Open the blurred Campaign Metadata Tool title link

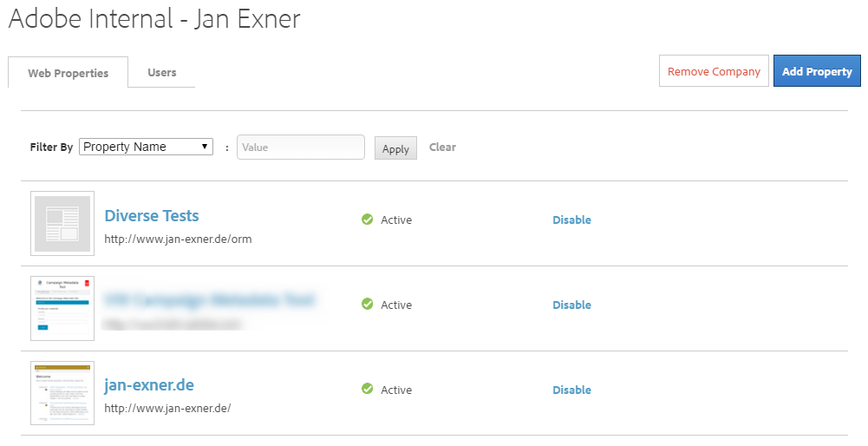coord(210,301)
